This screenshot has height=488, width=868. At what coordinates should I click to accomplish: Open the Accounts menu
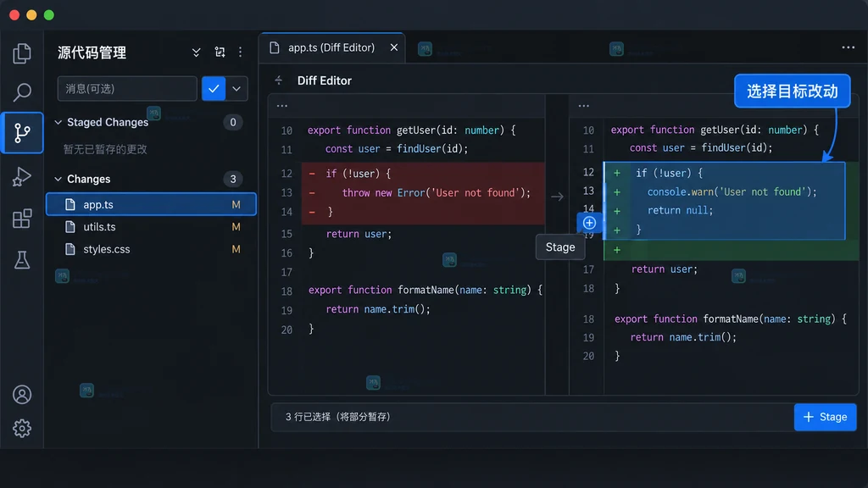(21, 395)
